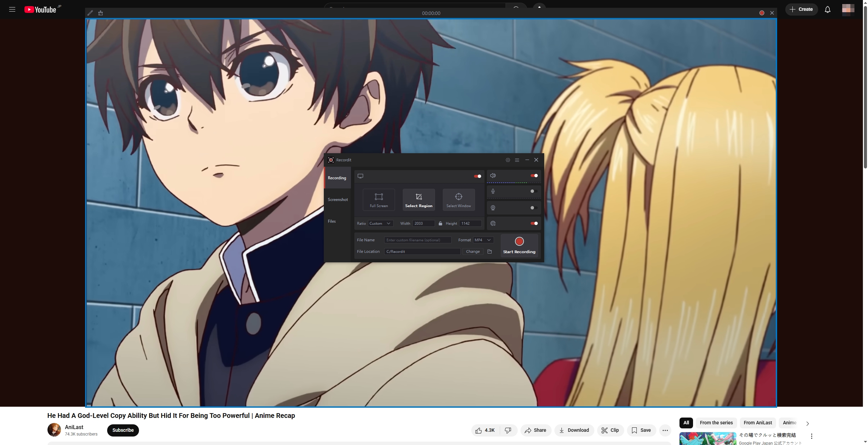Click the Clip button
868x445 pixels.
[610, 430]
